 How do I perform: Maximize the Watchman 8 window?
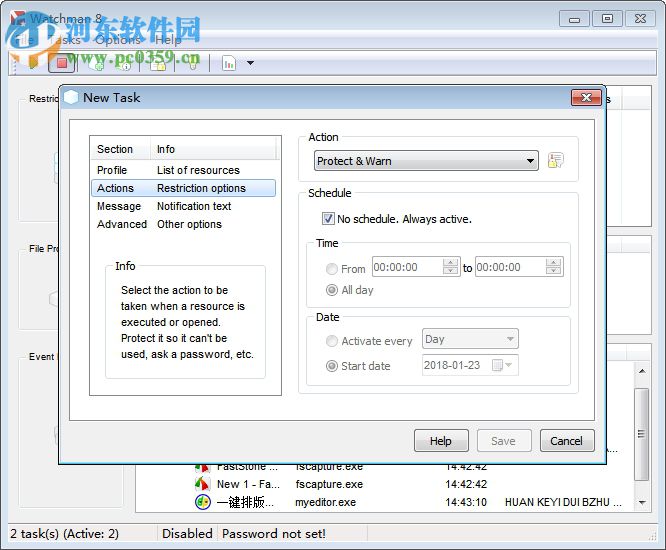pyautogui.click(x=607, y=19)
